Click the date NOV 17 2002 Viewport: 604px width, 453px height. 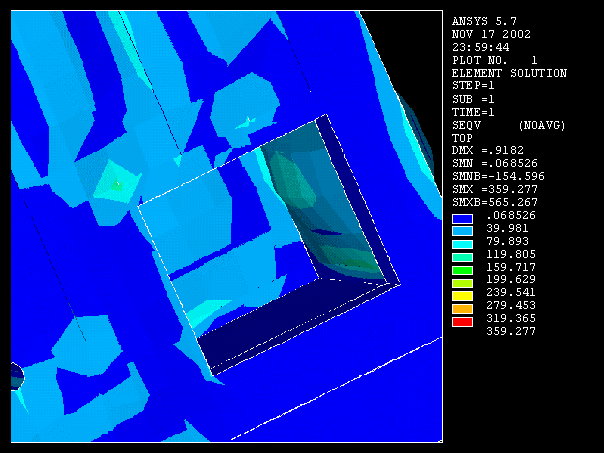pos(491,34)
